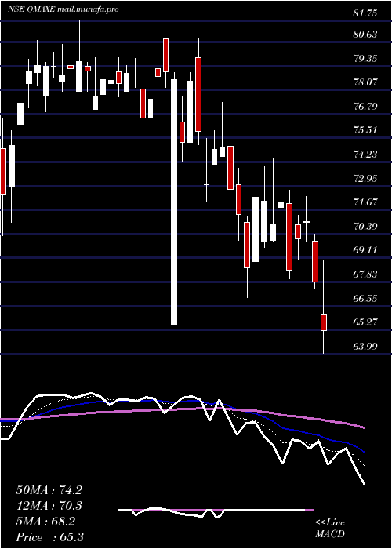Click the Price : 65.3 reading

(x=49, y=536)
